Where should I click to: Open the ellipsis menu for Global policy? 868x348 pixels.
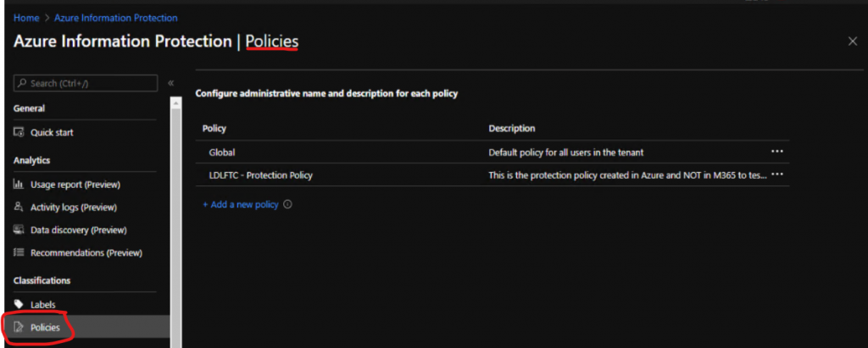click(x=776, y=152)
